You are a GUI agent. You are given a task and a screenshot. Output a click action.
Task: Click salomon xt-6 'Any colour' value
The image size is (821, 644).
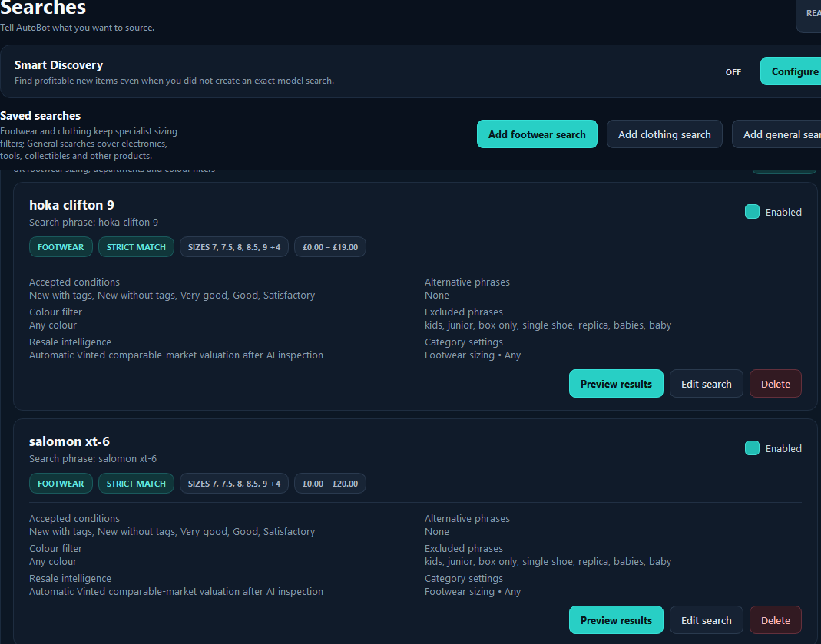point(53,561)
